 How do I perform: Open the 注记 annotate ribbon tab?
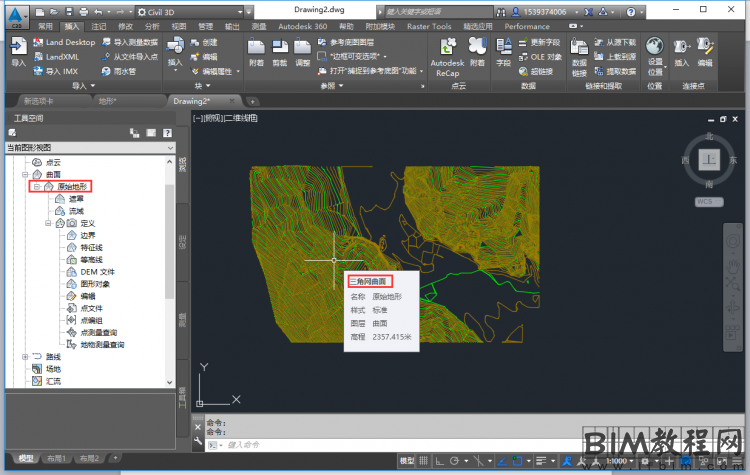(99, 26)
